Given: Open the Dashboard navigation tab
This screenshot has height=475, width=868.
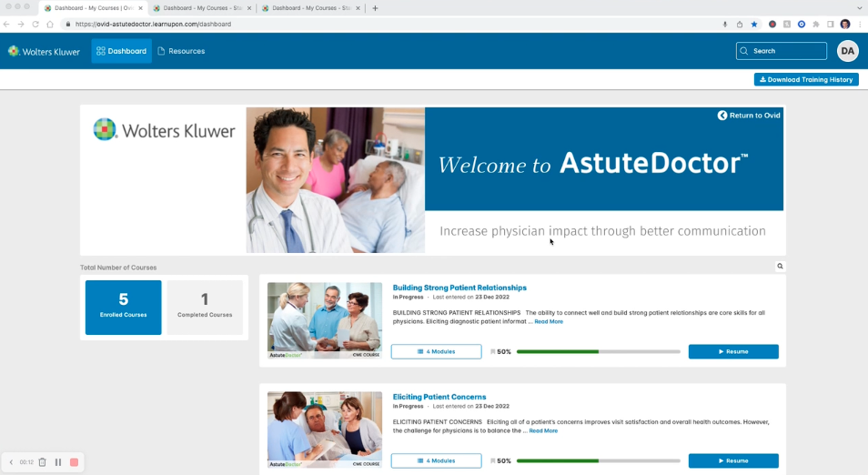Looking at the screenshot, I should pos(121,51).
